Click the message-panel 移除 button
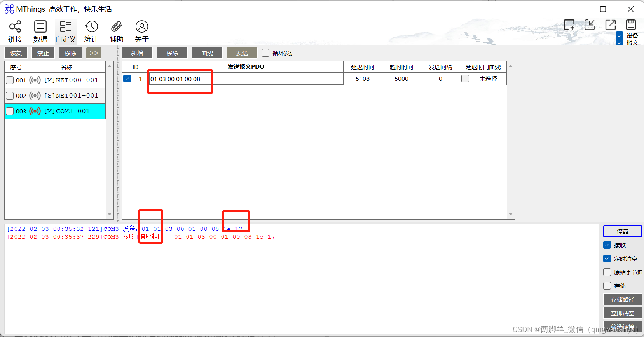Viewport: 644px width, 337px height. (x=172, y=53)
